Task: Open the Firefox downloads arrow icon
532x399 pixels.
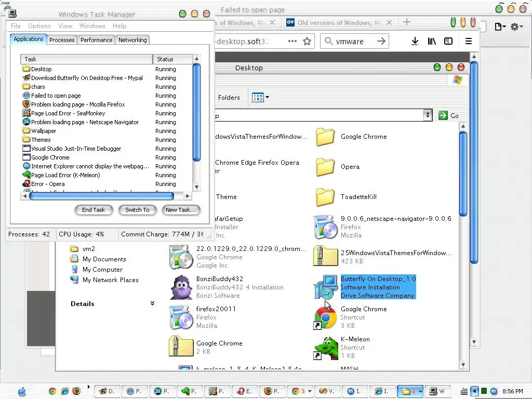Action: click(415, 41)
